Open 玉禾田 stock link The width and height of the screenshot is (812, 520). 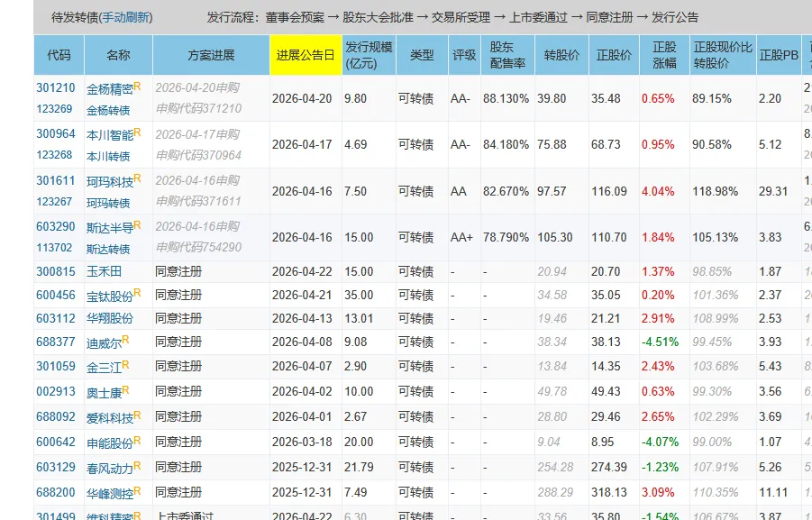click(104, 272)
